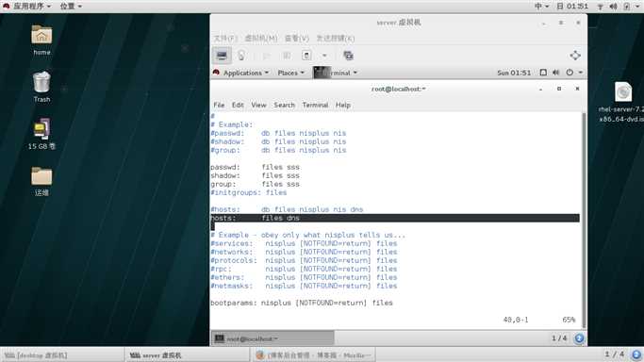Image resolution: width=644 pixels, height=362 pixels.
Task: Open guest Applications menu
Action: (245, 73)
